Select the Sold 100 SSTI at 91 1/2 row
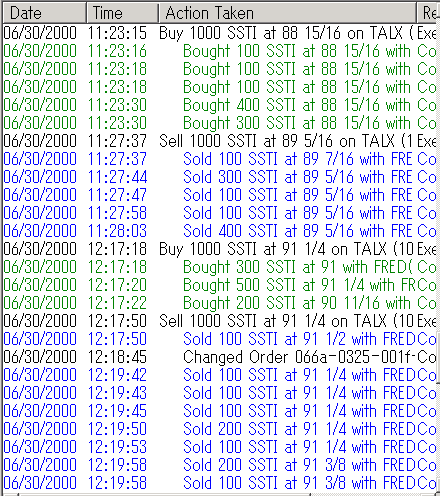Viewport: 440px width, 496px height. tap(220, 339)
